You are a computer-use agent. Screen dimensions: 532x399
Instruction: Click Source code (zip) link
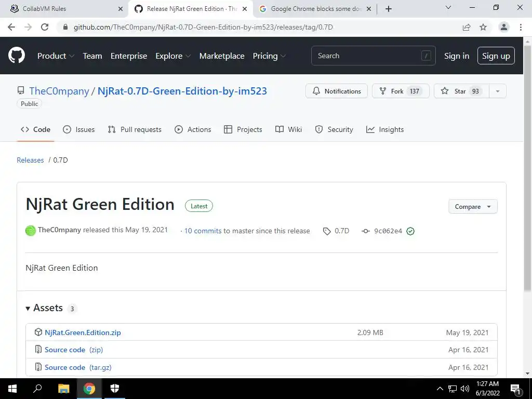pyautogui.click(x=74, y=350)
